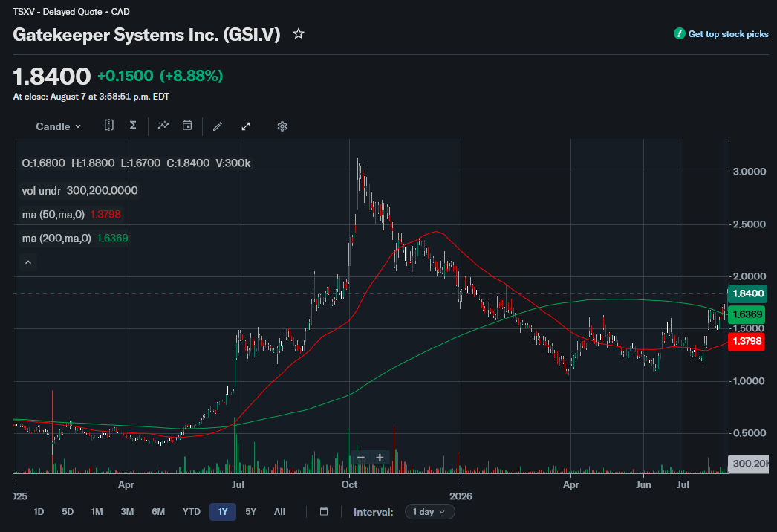Select the 3M time range
This screenshot has height=532, width=777.
coord(127,512)
